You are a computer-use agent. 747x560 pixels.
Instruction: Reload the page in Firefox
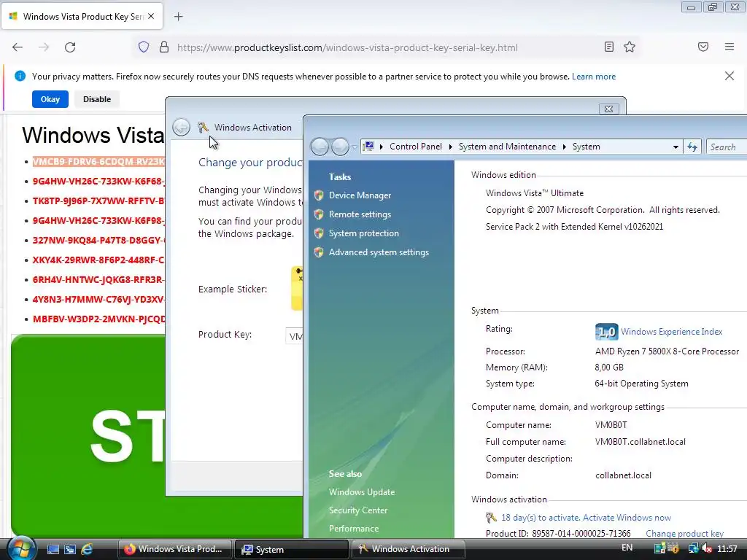click(x=70, y=47)
